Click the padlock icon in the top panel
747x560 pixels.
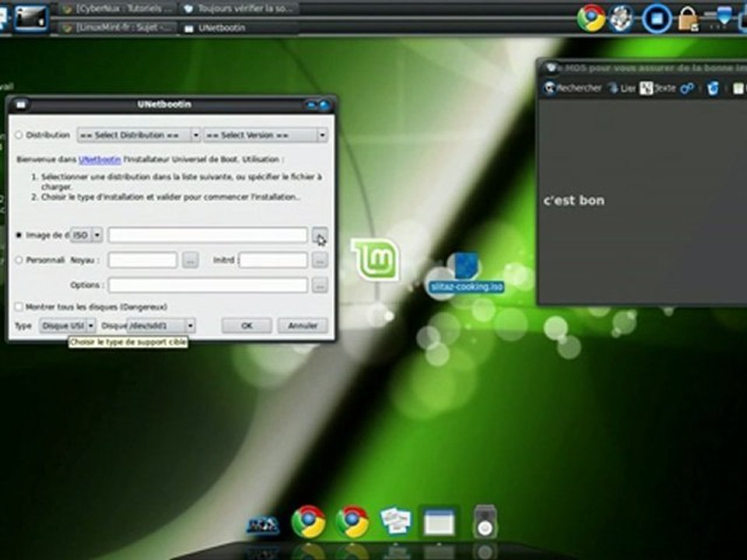pyautogui.click(x=687, y=19)
